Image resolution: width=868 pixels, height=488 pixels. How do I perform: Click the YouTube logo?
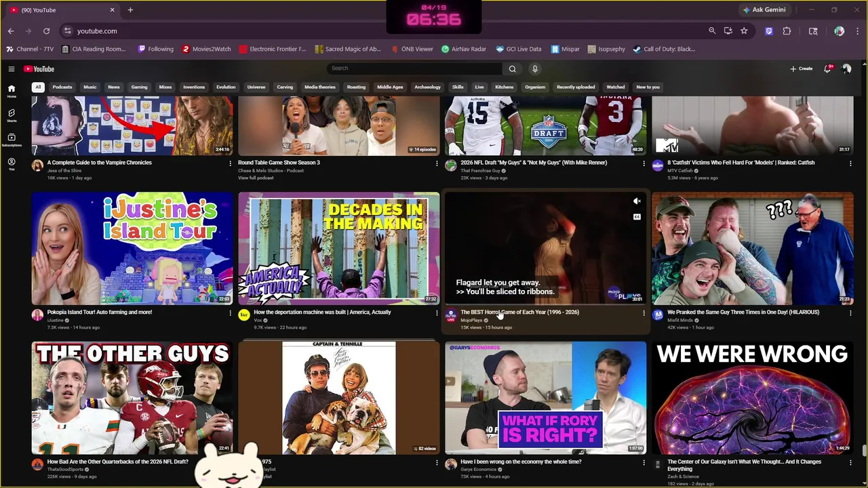tap(39, 68)
